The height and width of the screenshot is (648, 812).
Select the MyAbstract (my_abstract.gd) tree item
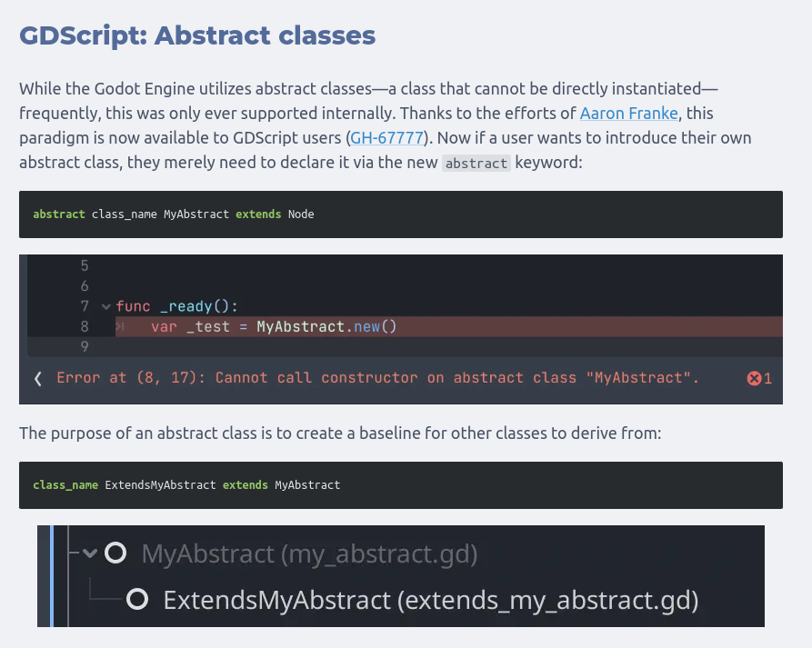309,553
